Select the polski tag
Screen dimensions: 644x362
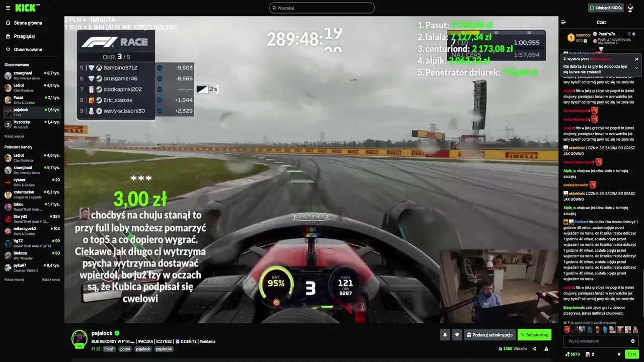pyautogui.click(x=125, y=349)
